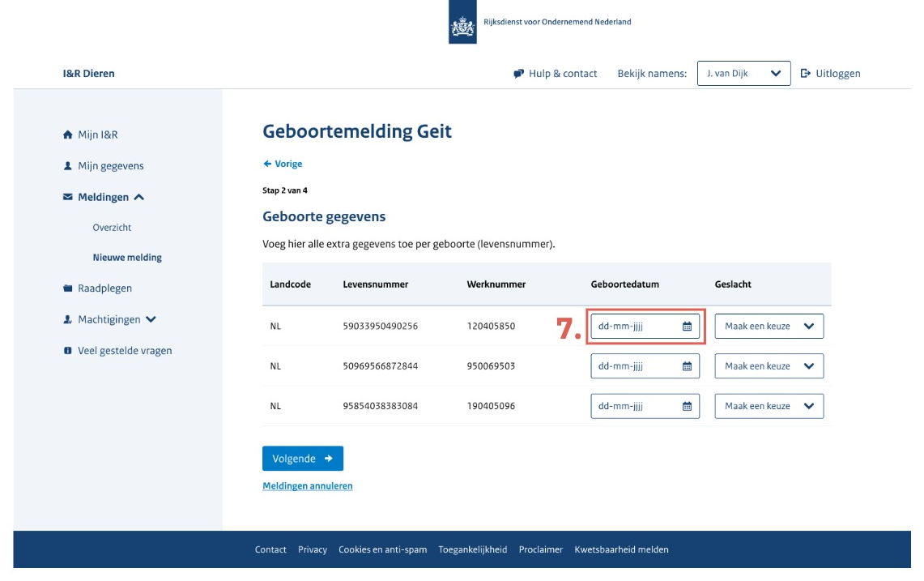924x581 pixels.
Task: Open Geslacht dropdown for werknummer 120405850
Action: pos(769,327)
